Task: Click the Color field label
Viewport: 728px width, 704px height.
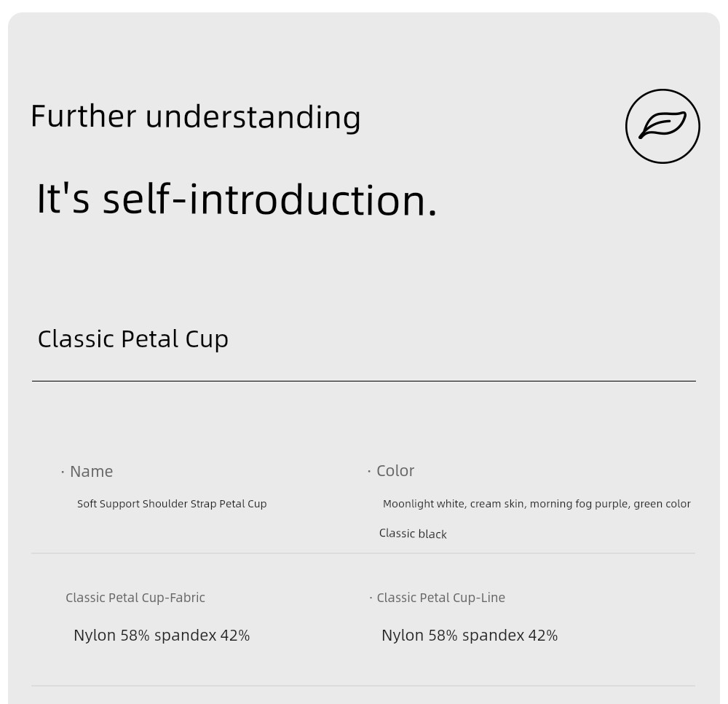Action: pos(395,471)
